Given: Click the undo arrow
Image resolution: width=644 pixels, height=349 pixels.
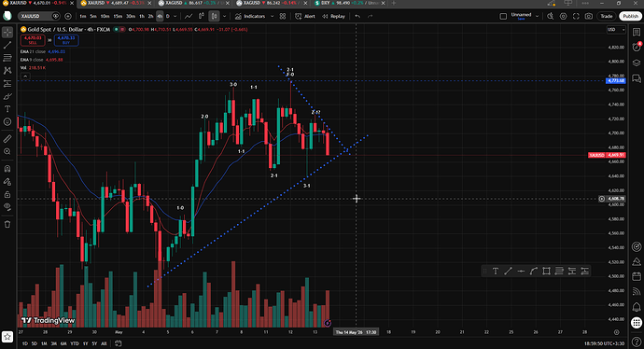Looking at the screenshot, I should point(357,17).
